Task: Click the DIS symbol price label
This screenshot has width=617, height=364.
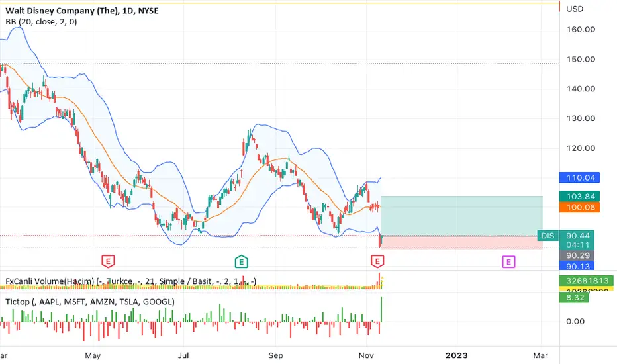Action: tap(547, 236)
